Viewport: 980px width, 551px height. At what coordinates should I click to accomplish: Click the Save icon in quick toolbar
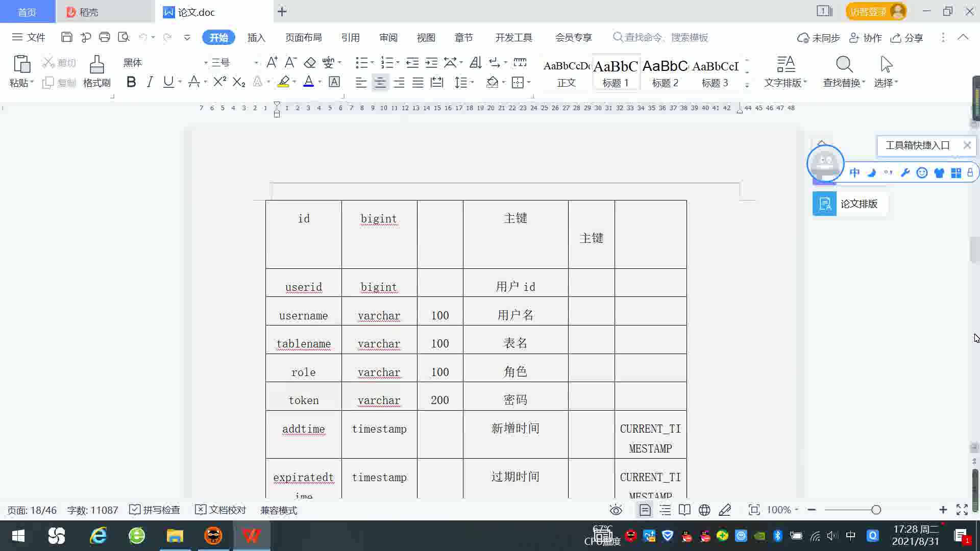coord(66,37)
